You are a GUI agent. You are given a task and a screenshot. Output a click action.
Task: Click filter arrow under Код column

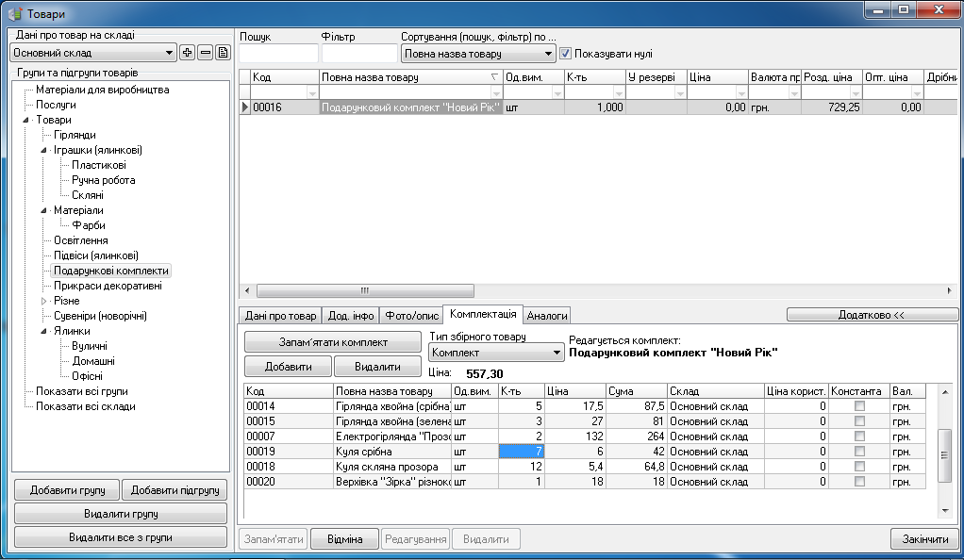311,92
